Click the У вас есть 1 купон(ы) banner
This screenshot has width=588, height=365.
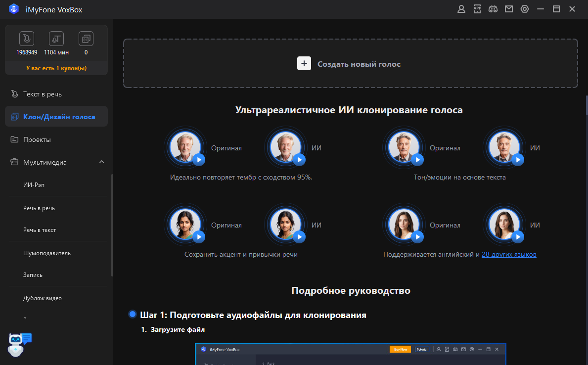[56, 68]
